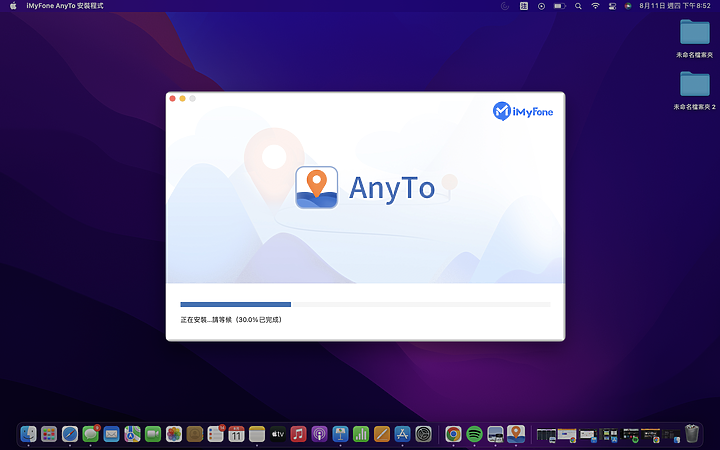Open the Trash in the dock
This screenshot has height=450, width=720.
(x=692, y=433)
